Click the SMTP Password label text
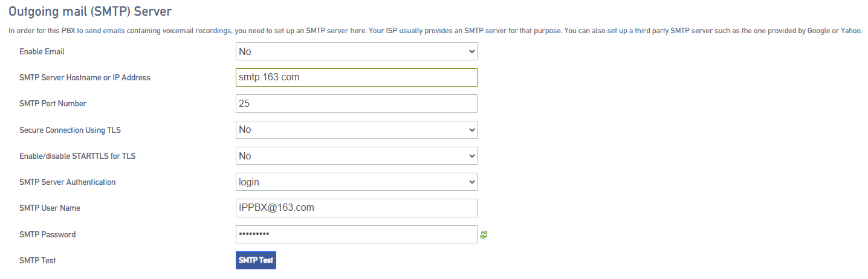This screenshot has height=279, width=868. [47, 234]
